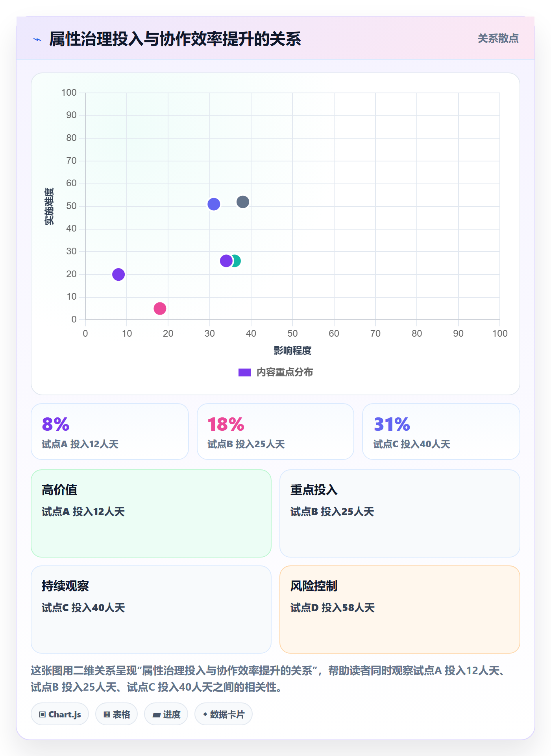Click the gray scatter point near 38

243,202
